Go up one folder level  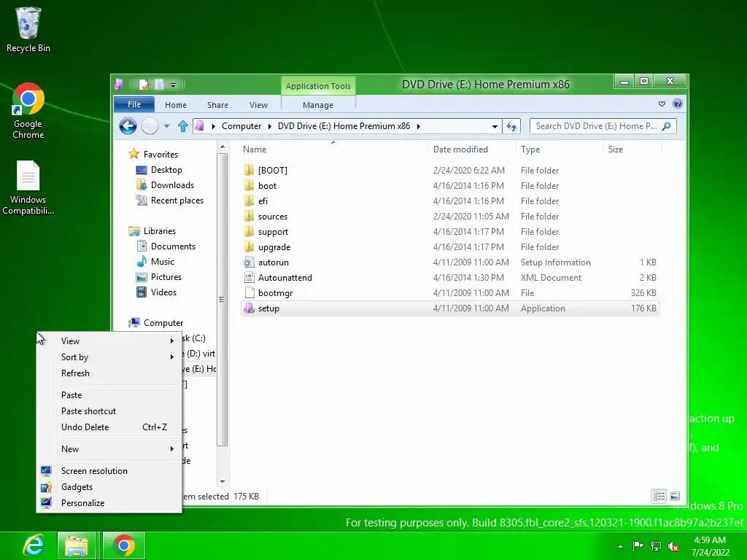(x=183, y=126)
